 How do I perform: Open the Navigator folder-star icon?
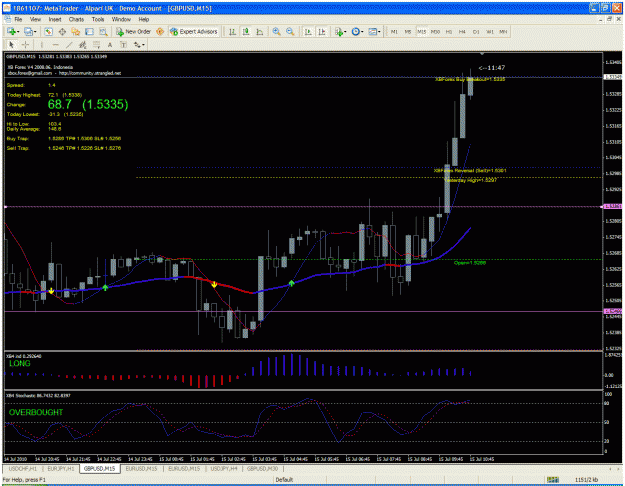pyautogui.click(x=76, y=31)
